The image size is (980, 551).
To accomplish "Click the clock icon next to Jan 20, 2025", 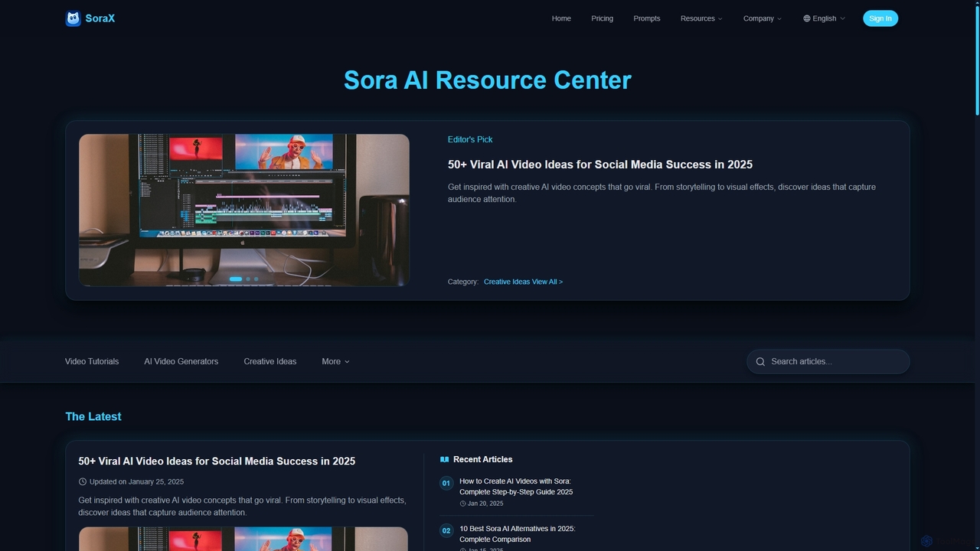I will coord(462,504).
